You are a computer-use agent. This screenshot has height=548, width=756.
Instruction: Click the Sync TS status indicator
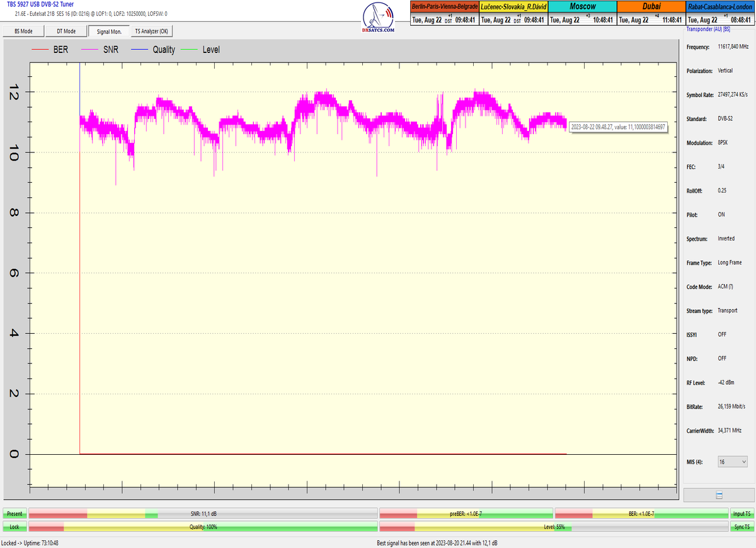click(x=740, y=526)
